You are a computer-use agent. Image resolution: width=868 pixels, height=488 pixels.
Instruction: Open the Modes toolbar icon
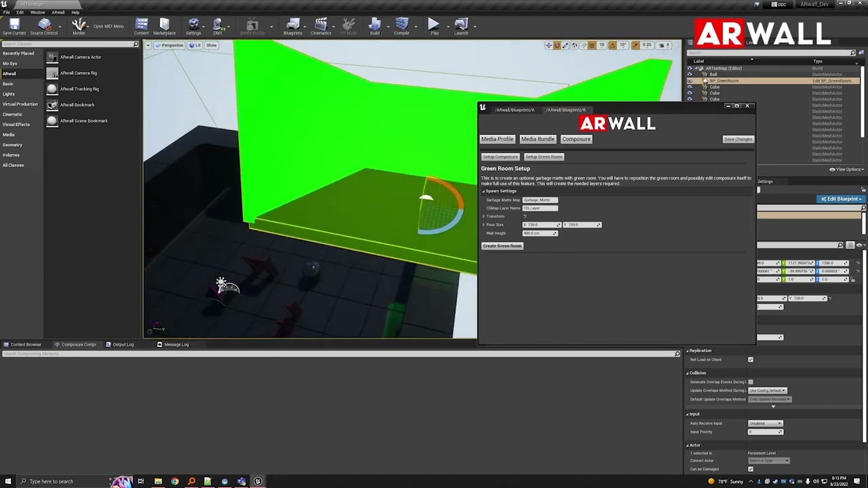[x=79, y=26]
